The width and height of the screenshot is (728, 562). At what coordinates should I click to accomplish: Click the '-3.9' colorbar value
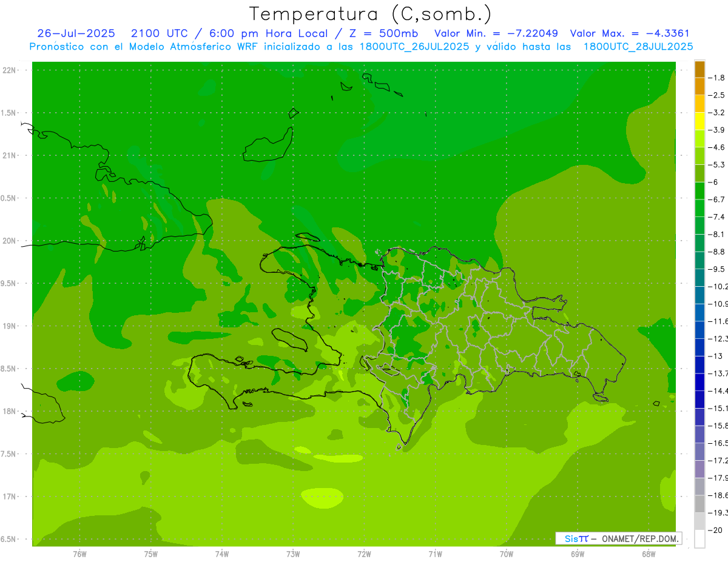[x=717, y=130]
